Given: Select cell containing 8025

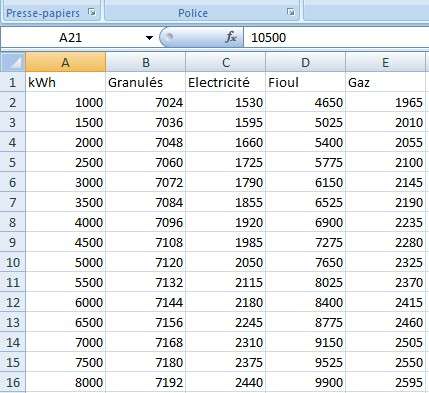Looking at the screenshot, I should coord(305,282).
